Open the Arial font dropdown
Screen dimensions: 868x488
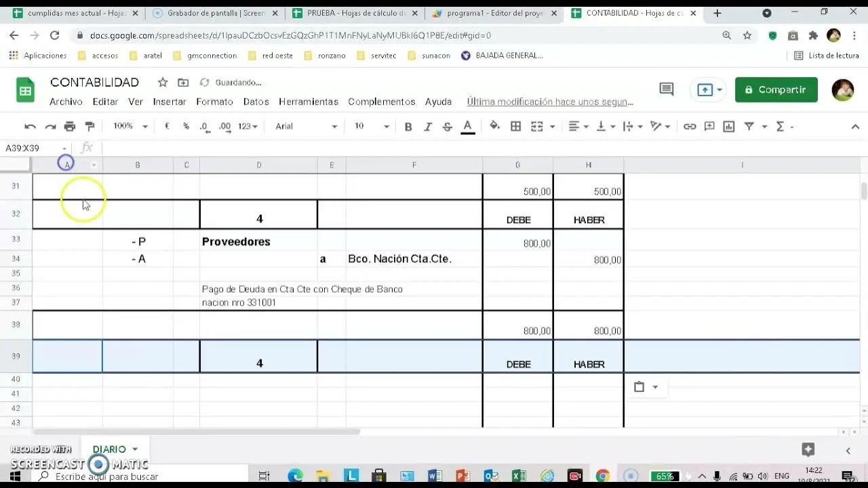(306, 127)
